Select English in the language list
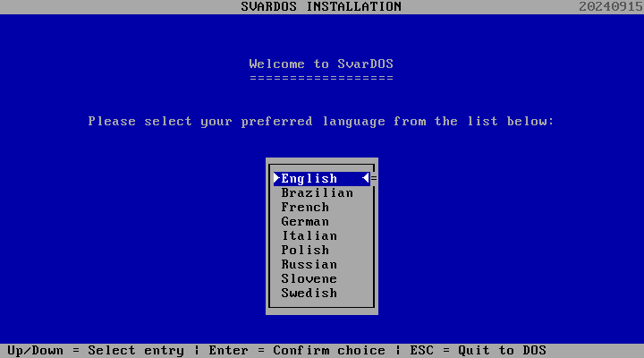This screenshot has height=358, width=644. click(x=309, y=178)
